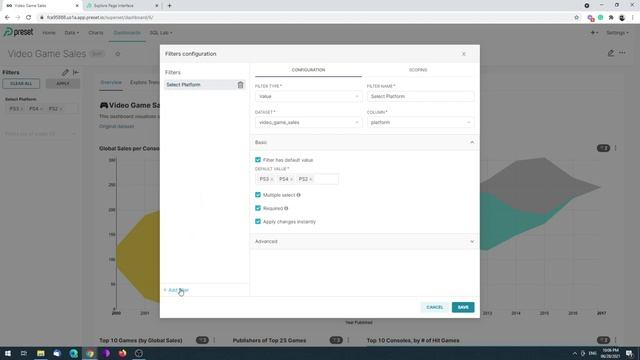640x360 pixels.
Task: Show info for Required option
Action: click(286, 208)
